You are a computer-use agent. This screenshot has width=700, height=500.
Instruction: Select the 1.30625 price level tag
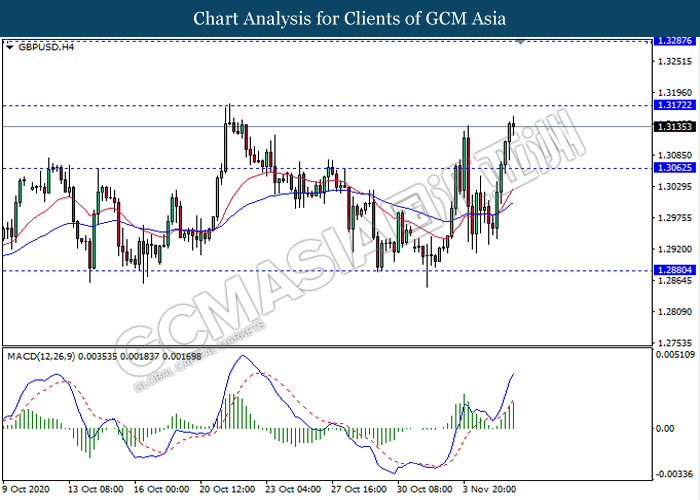[675, 168]
